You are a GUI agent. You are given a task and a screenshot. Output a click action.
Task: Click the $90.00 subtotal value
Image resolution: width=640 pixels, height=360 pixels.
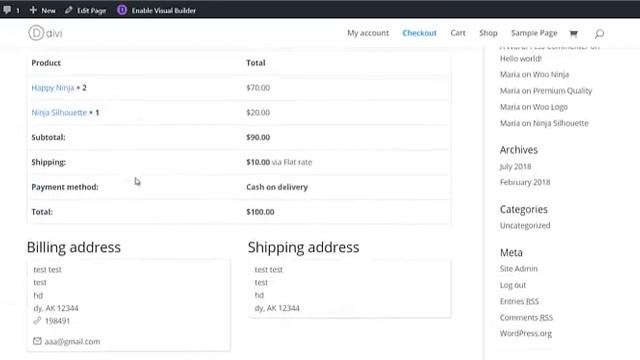258,138
